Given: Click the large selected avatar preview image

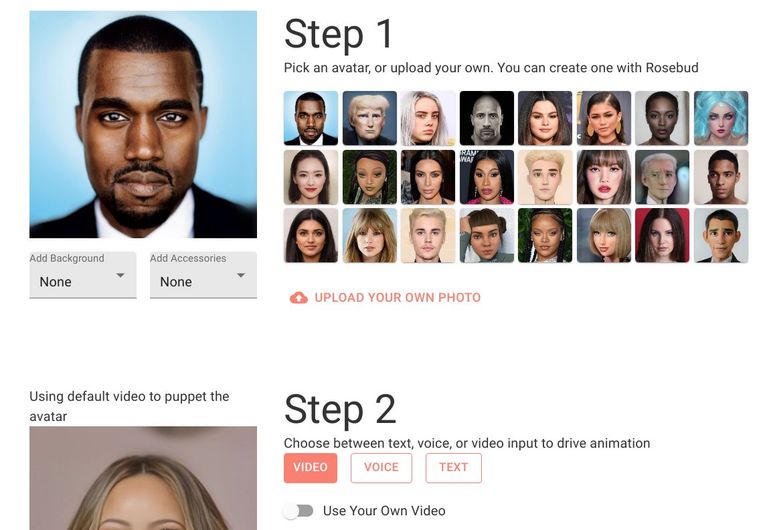Looking at the screenshot, I should tap(143, 124).
